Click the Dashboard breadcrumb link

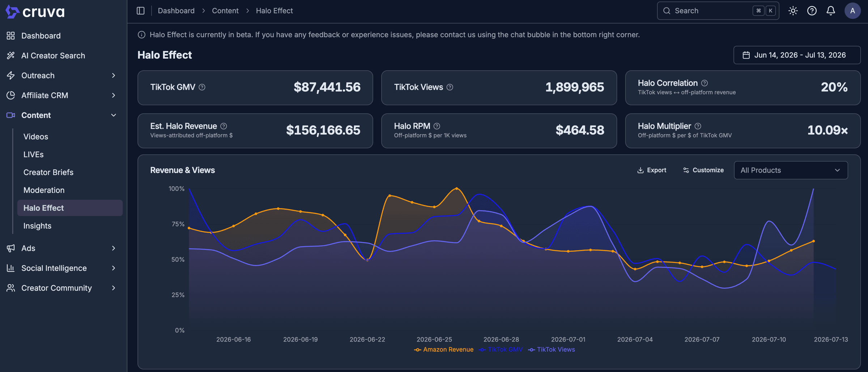[176, 11]
